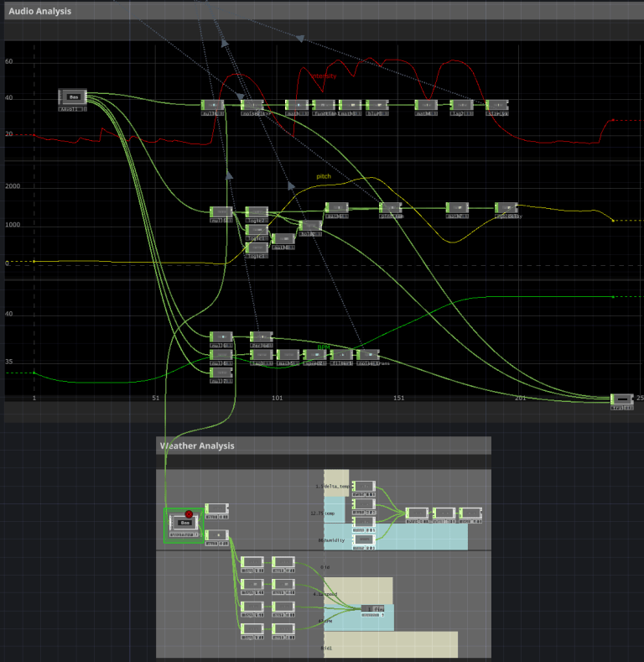Select the last node in the BPM chain

[x=368, y=354]
